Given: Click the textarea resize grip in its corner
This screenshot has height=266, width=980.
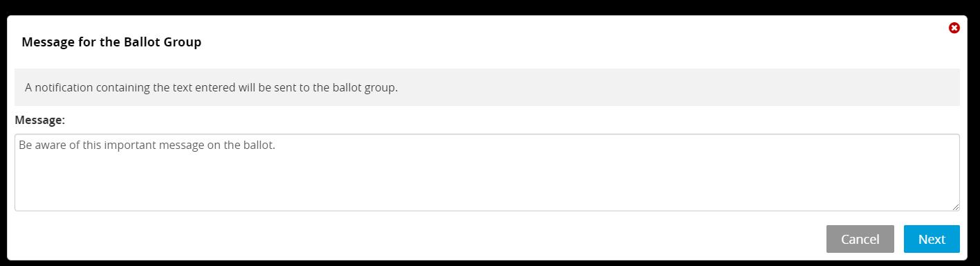Looking at the screenshot, I should coord(956,207).
